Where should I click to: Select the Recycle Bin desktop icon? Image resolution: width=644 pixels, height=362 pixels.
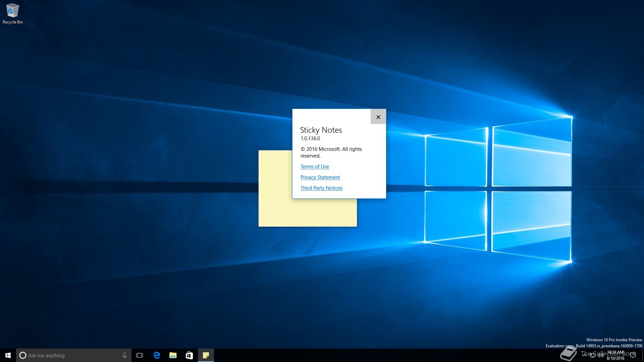coord(13,14)
